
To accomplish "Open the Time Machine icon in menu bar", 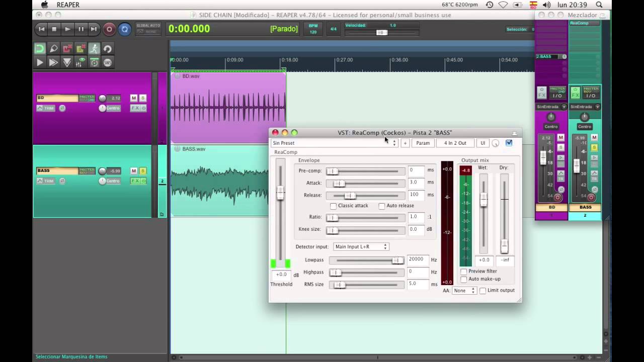I will tap(490, 5).
